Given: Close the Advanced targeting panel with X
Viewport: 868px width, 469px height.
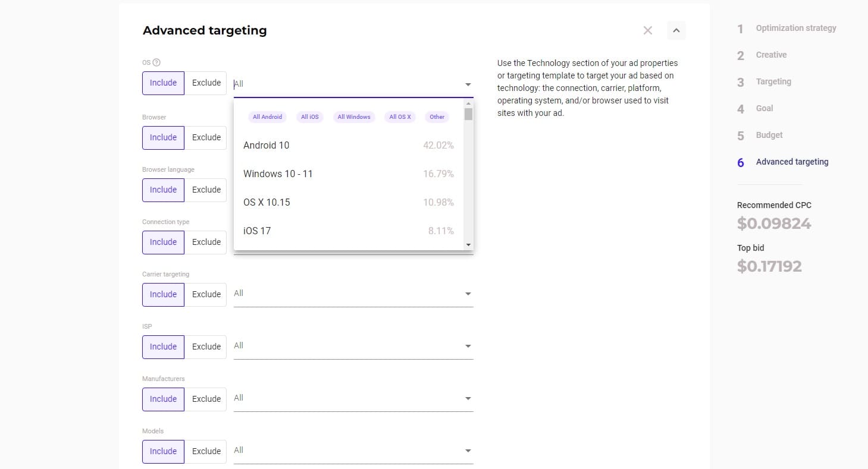Looking at the screenshot, I should click(648, 30).
